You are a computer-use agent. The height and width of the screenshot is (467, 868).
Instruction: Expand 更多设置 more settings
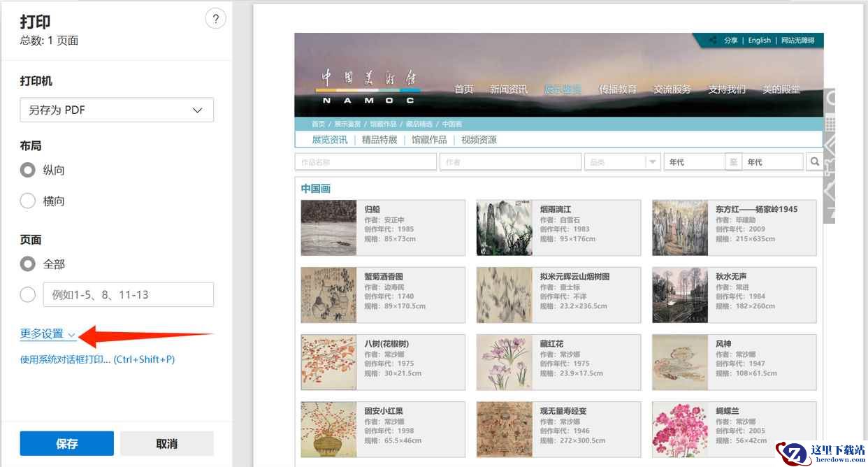48,334
